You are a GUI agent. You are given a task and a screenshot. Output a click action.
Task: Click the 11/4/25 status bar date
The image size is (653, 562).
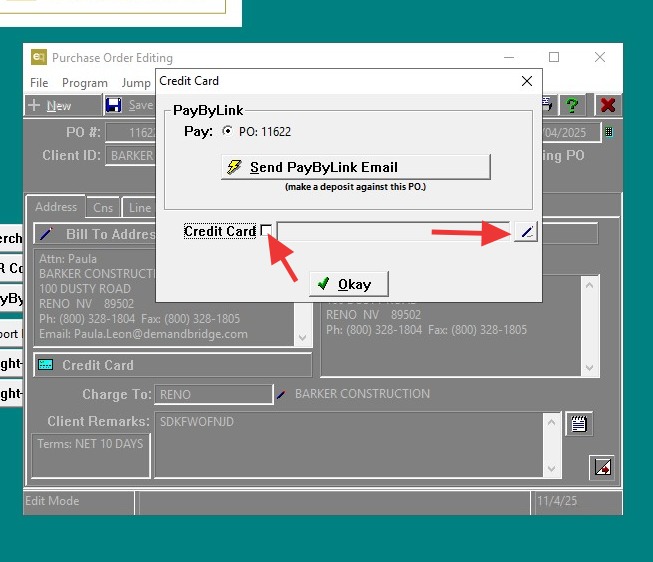click(557, 501)
